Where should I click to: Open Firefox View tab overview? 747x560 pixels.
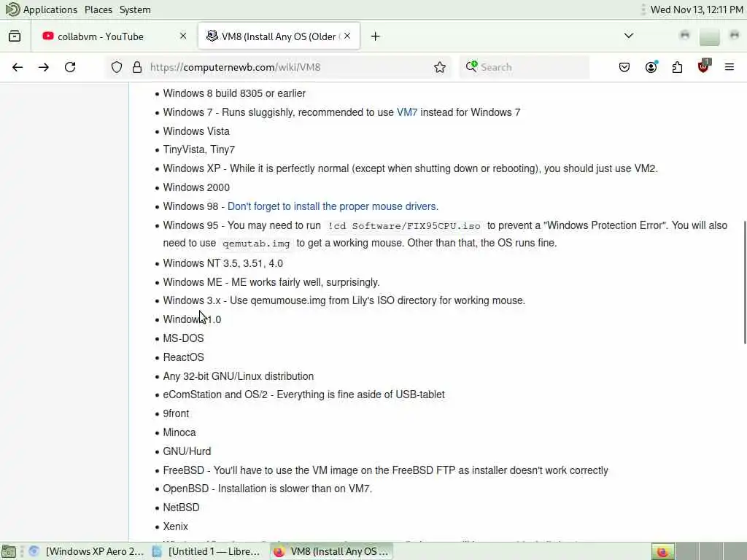15,36
